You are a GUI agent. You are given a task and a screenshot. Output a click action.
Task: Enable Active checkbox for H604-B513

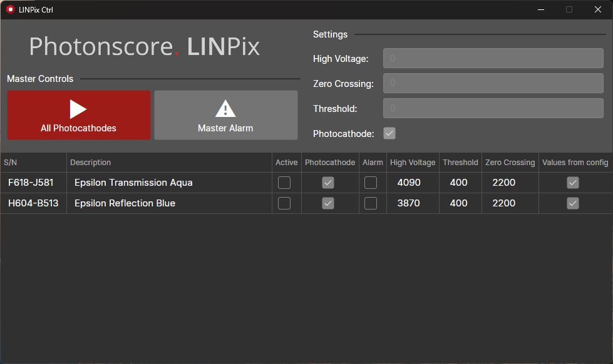[284, 203]
